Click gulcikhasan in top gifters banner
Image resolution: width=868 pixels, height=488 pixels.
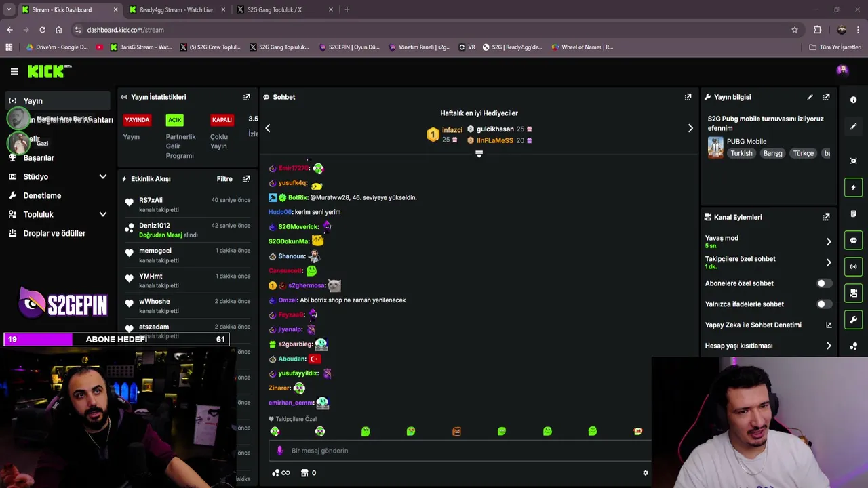click(495, 129)
